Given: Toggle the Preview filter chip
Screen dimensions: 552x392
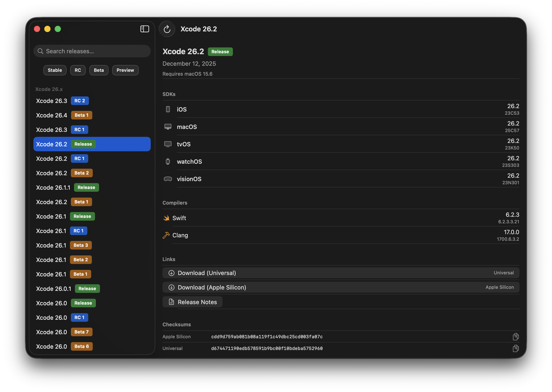Looking at the screenshot, I should (125, 70).
